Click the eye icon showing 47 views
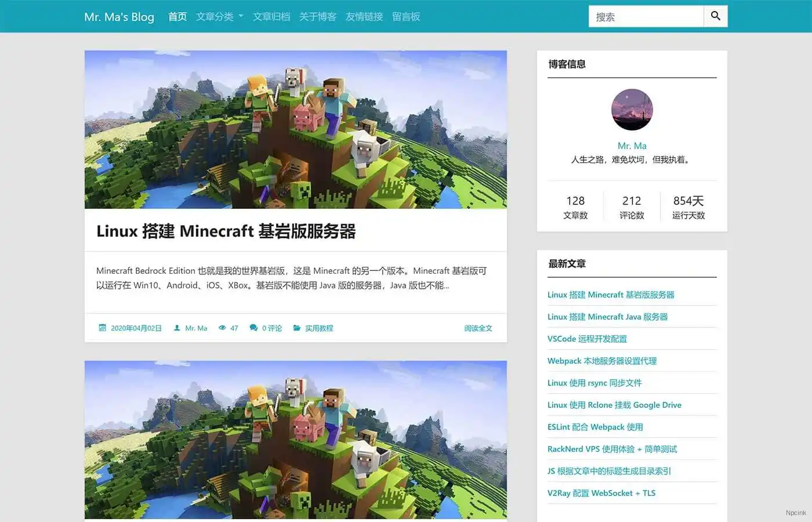 click(222, 328)
